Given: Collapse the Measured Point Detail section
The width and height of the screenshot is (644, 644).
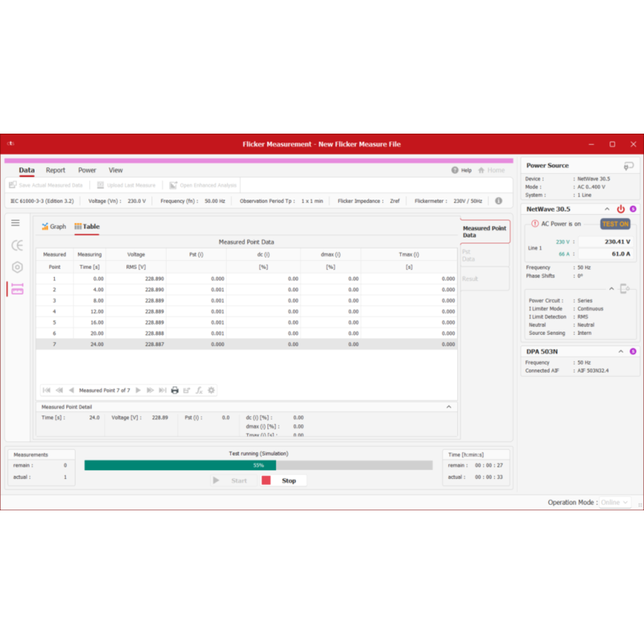Looking at the screenshot, I should click(x=449, y=407).
